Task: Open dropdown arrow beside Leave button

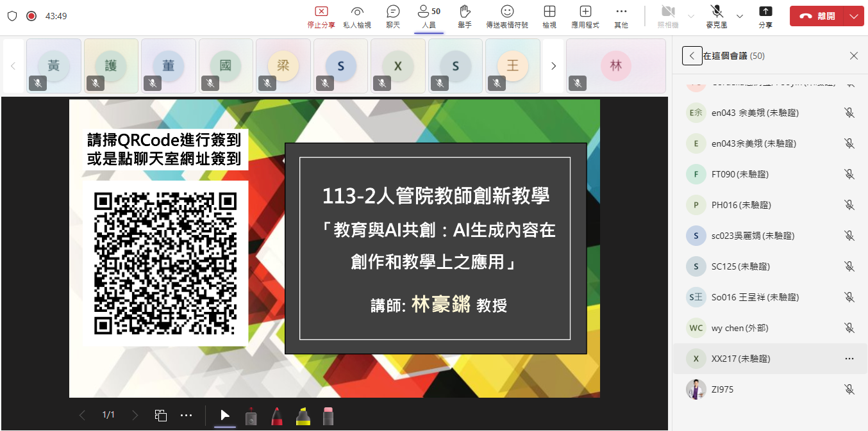Action: pyautogui.click(x=855, y=16)
